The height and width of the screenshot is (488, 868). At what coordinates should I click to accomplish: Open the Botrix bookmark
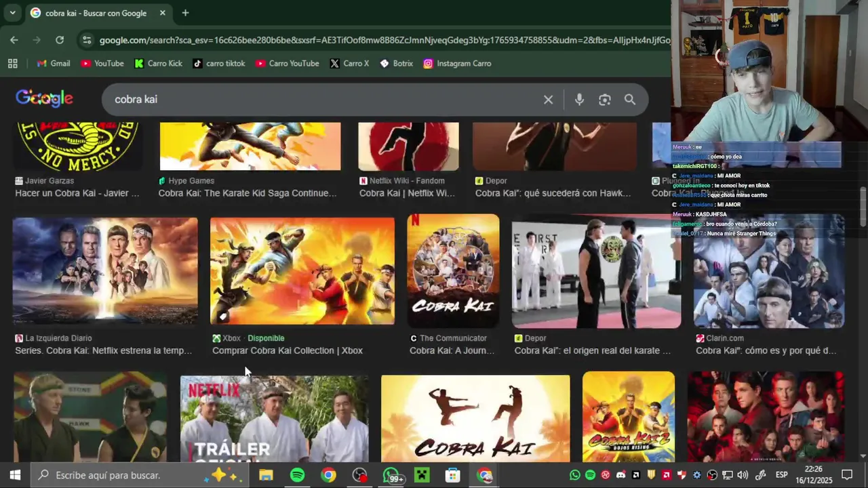397,64
